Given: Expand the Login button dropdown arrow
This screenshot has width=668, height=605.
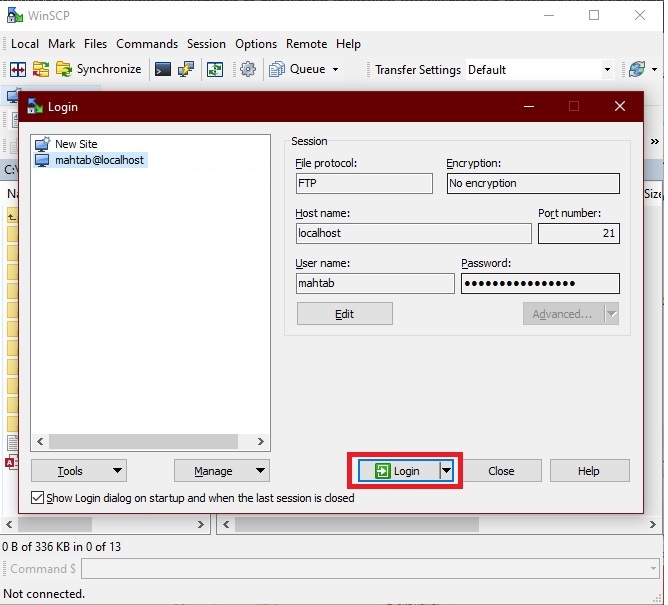Looking at the screenshot, I should (x=448, y=471).
